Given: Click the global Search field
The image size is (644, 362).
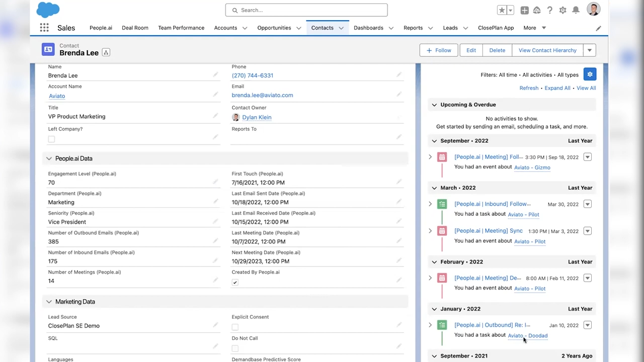Looking at the screenshot, I should (x=306, y=10).
